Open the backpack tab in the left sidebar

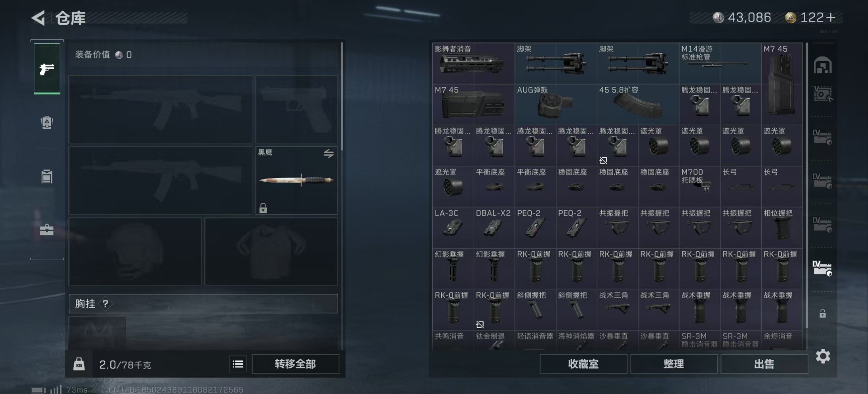click(47, 122)
